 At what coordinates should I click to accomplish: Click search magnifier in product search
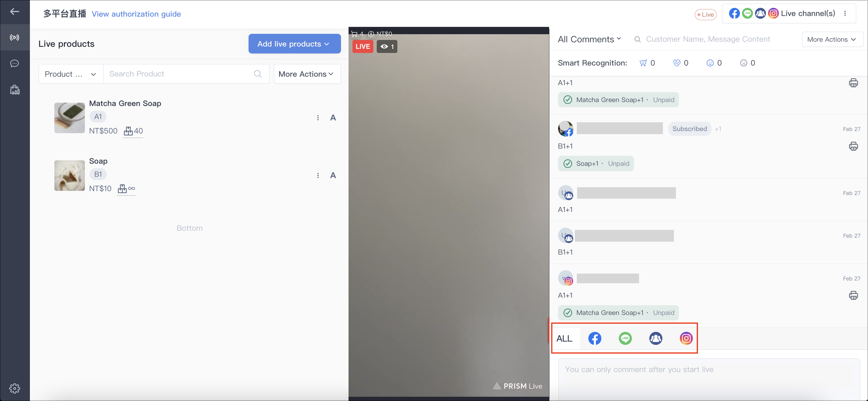coord(258,74)
